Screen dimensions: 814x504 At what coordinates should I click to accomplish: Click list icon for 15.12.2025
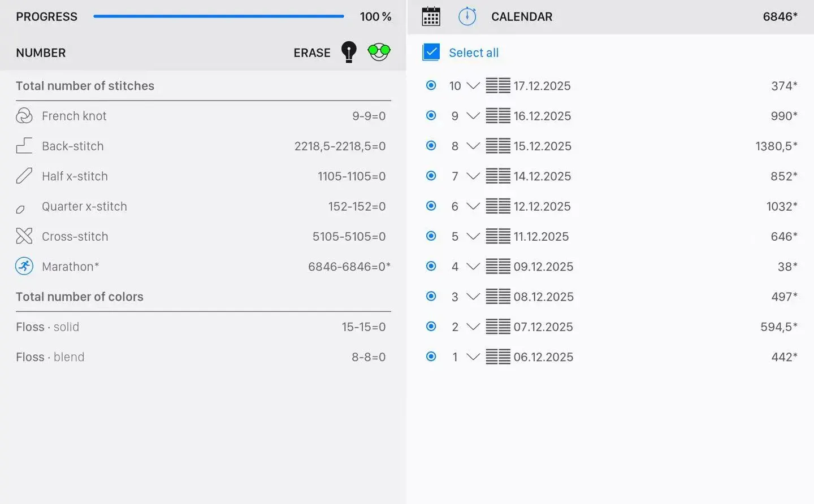pyautogui.click(x=498, y=146)
